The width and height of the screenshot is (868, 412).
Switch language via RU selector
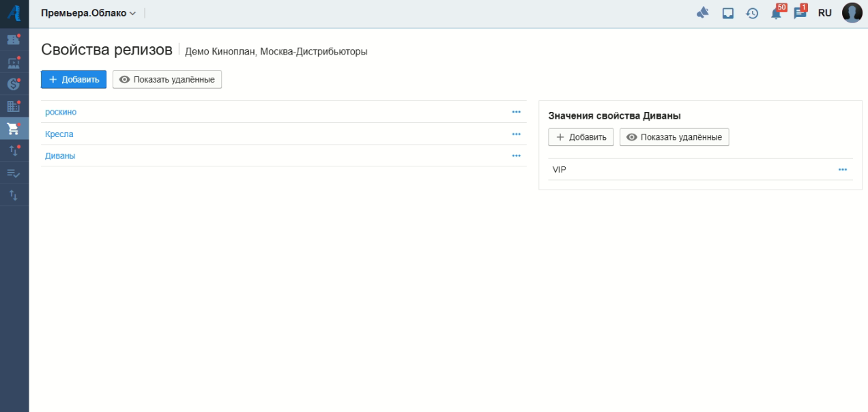point(824,13)
